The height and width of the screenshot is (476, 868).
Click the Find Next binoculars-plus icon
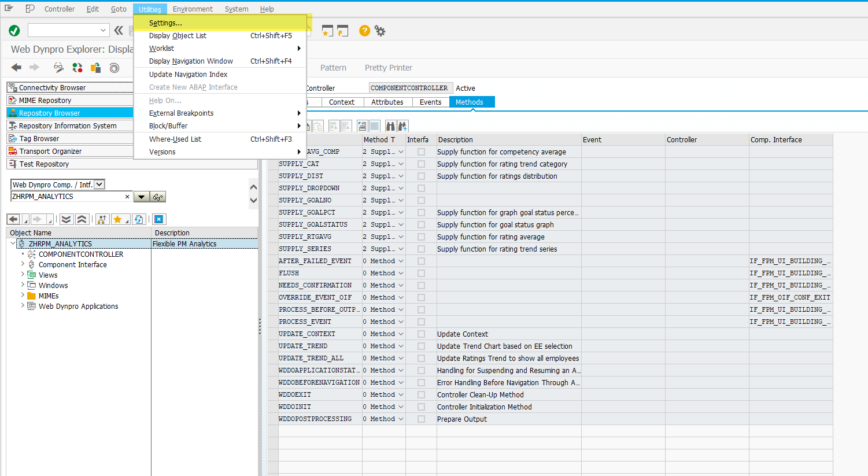pos(403,126)
